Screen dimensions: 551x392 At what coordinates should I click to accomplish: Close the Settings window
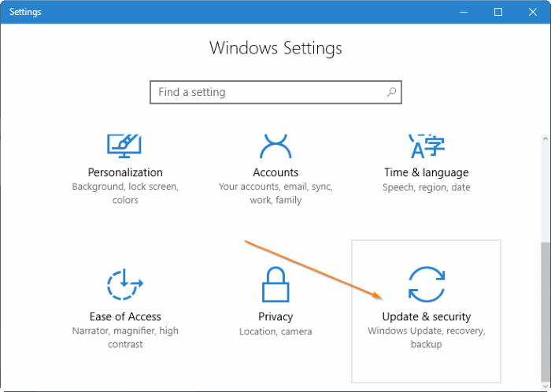point(534,12)
